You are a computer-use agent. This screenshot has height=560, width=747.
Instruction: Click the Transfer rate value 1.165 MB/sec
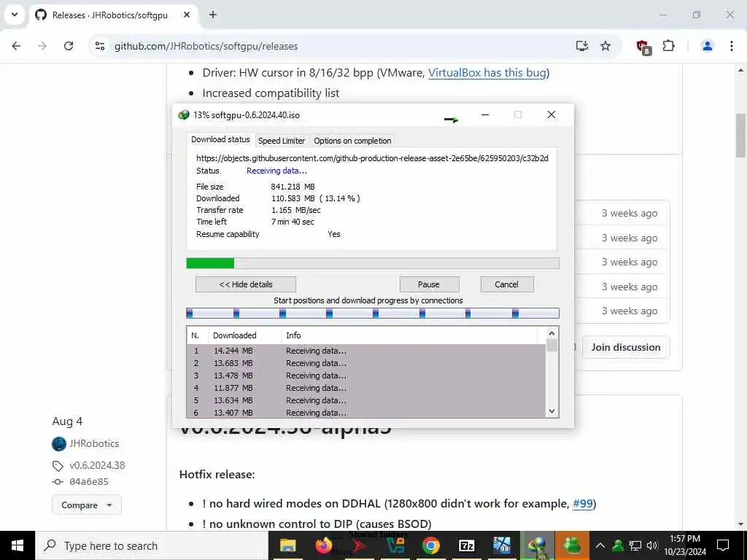pos(296,210)
